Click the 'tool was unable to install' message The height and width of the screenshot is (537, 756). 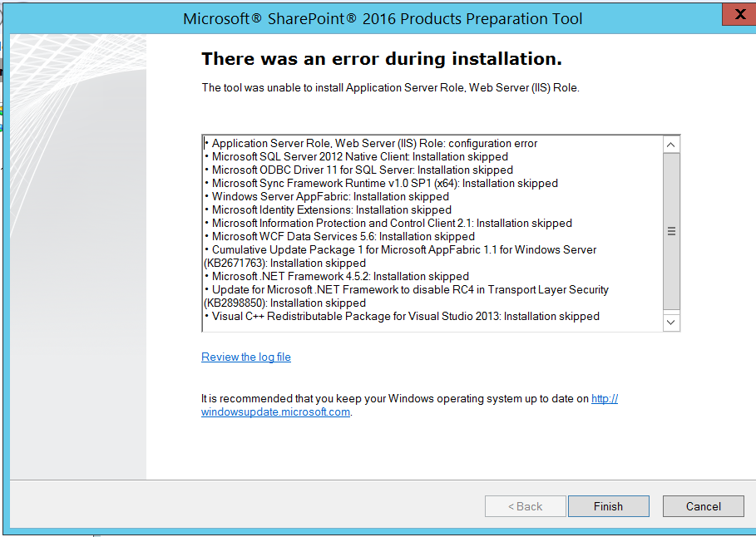[x=391, y=87]
